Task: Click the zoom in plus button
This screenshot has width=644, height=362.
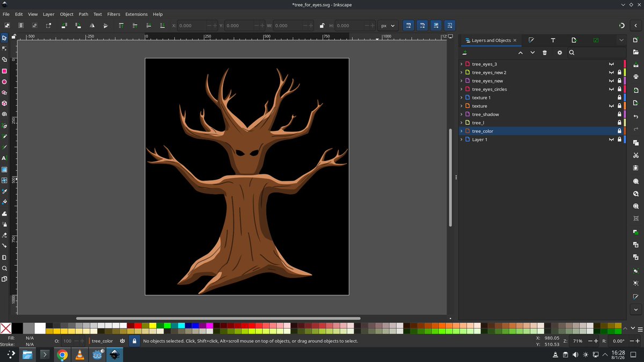Action: 596,341
